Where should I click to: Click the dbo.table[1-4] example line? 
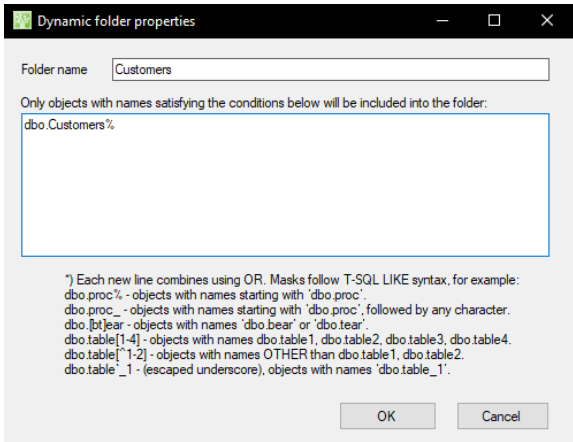(x=288, y=340)
